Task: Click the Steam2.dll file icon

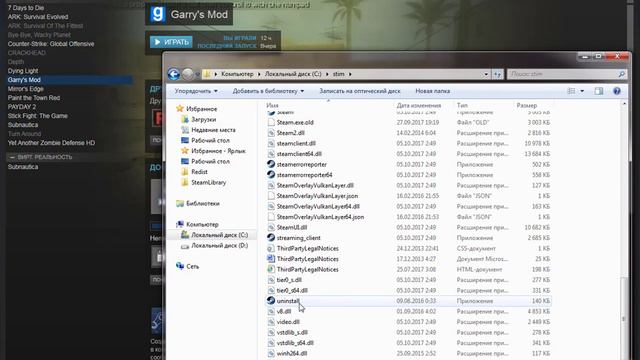Action: click(x=271, y=133)
